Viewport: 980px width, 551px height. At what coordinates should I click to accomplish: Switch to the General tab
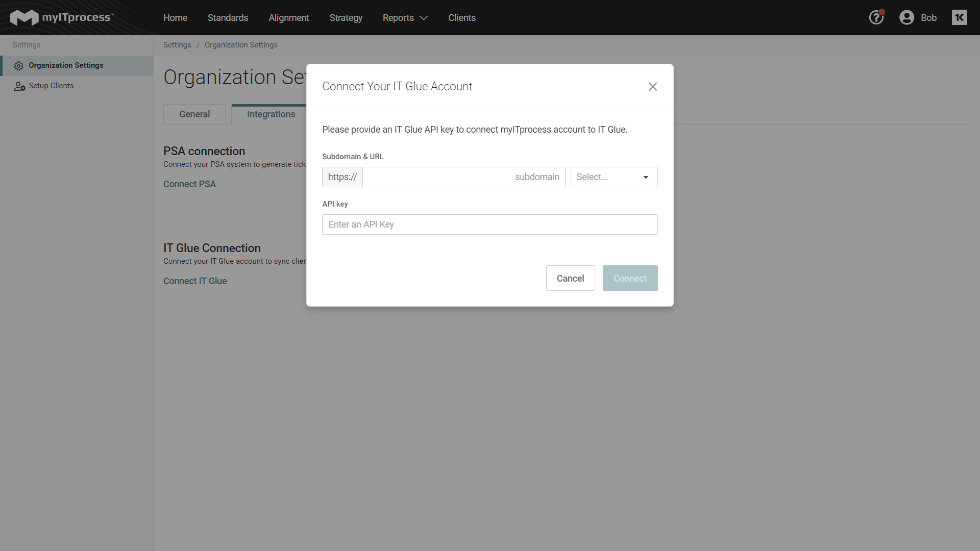(194, 114)
